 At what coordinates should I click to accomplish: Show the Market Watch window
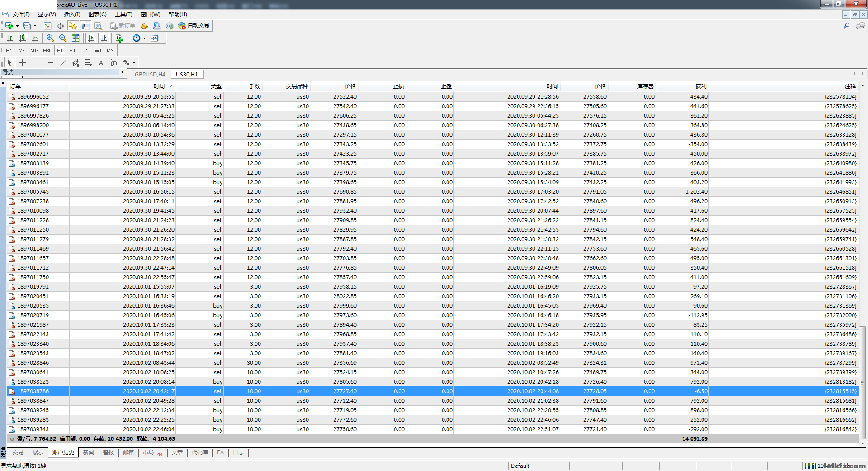[x=47, y=26]
